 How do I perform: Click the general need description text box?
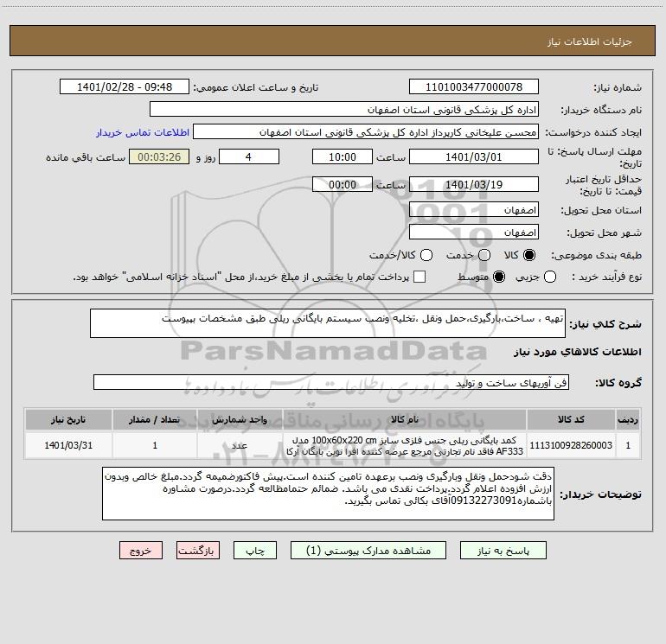[x=328, y=323]
